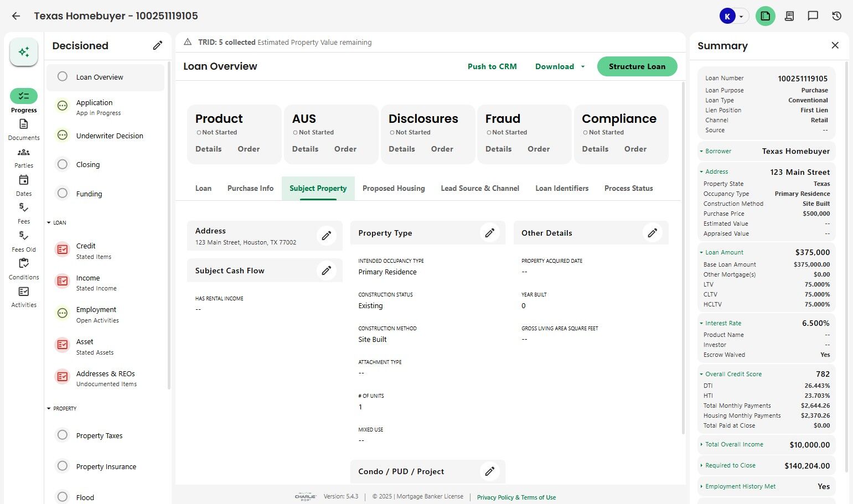Switch to the Purchase Info tab
Viewport: 853px width, 504px height.
(x=250, y=188)
